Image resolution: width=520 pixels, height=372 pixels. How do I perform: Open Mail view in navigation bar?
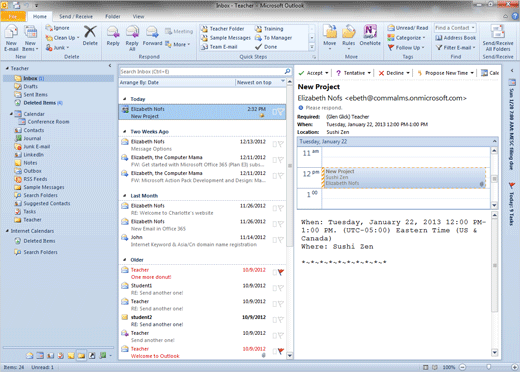coord(30,355)
